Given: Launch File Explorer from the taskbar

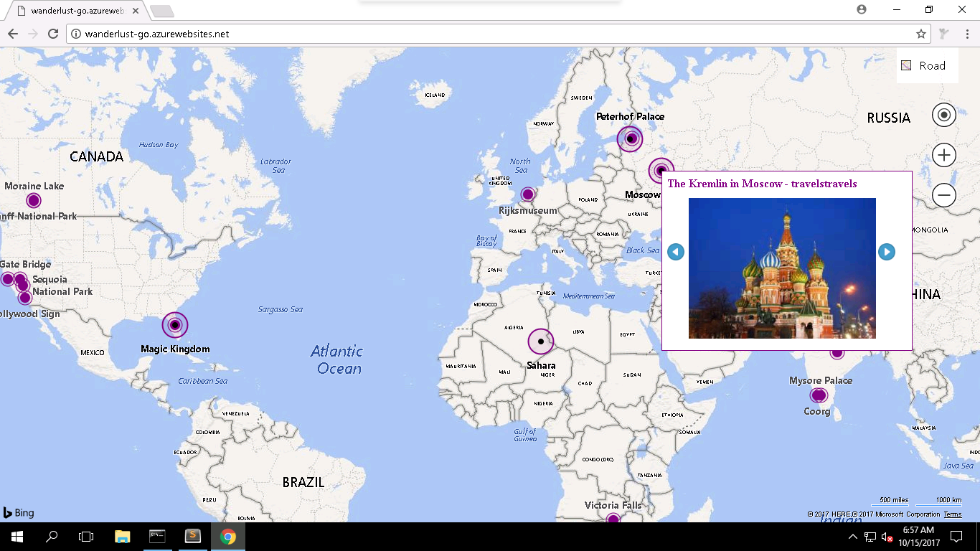Looking at the screenshot, I should (122, 537).
